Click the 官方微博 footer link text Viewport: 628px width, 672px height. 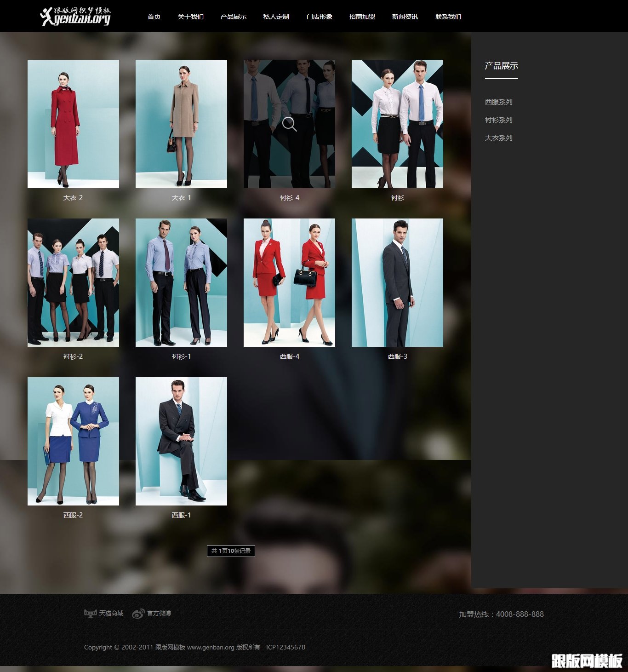[x=159, y=613]
